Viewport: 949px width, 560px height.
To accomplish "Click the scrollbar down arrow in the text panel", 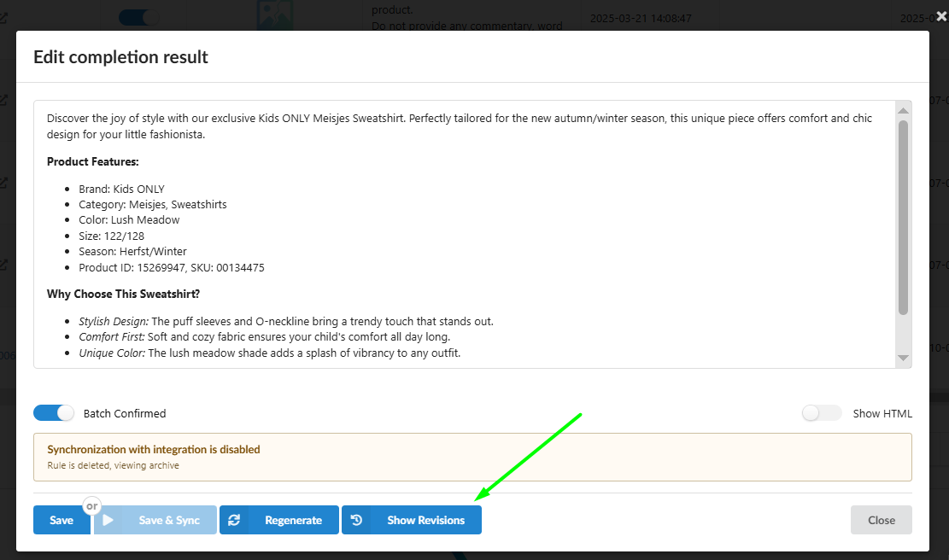I will coord(903,358).
